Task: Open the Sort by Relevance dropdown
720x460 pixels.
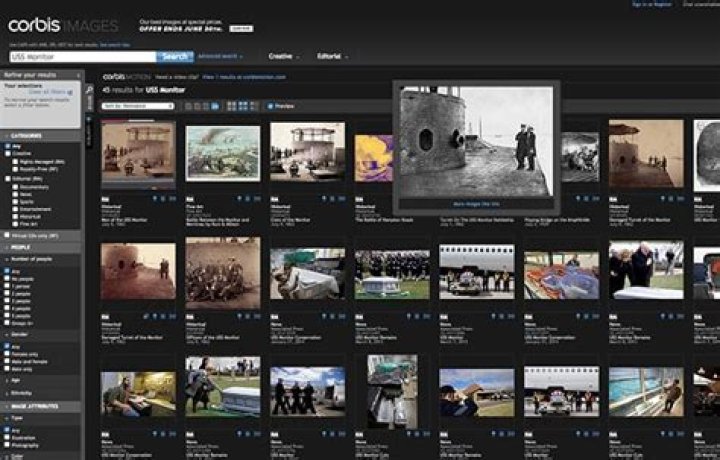Action: coord(138,106)
